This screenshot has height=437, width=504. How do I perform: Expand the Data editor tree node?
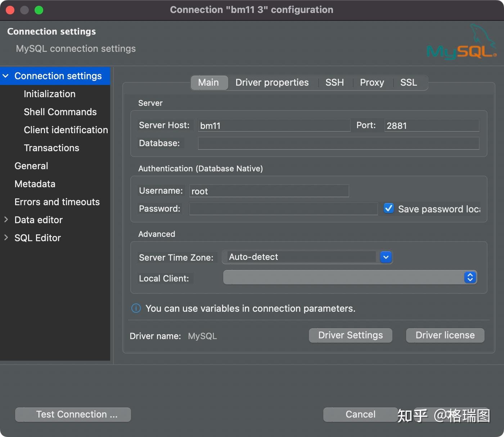click(x=6, y=220)
